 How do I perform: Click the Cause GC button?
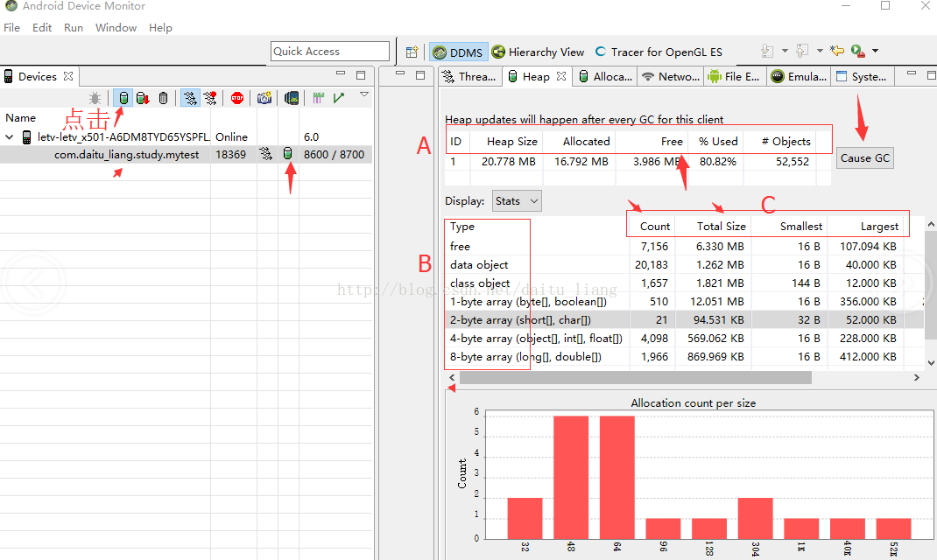(864, 158)
